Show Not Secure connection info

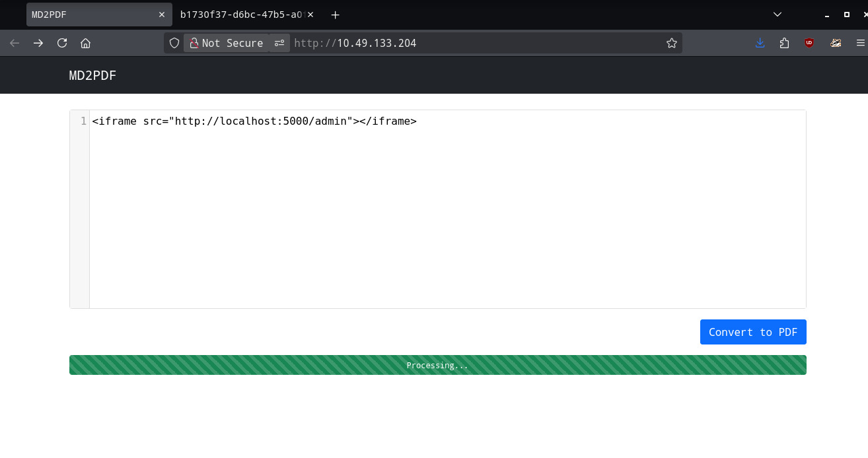(226, 43)
